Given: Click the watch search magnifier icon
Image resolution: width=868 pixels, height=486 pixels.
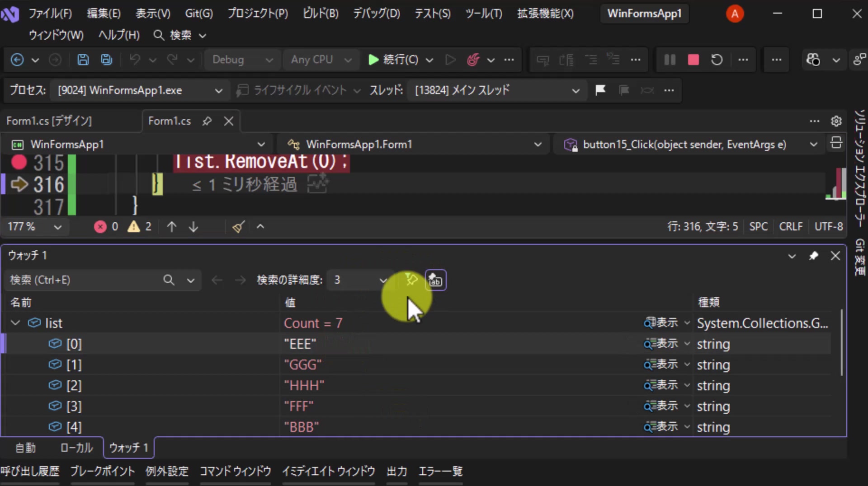Looking at the screenshot, I should click(x=169, y=280).
